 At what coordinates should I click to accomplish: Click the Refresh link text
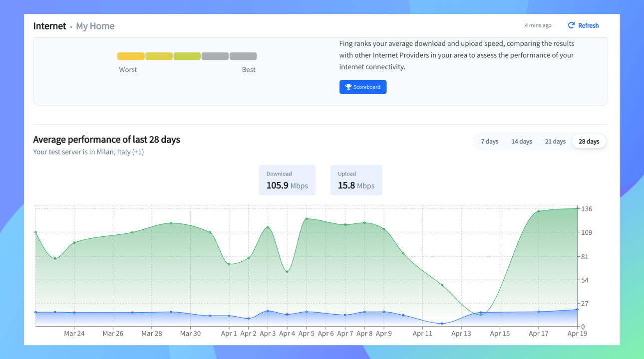(x=588, y=25)
